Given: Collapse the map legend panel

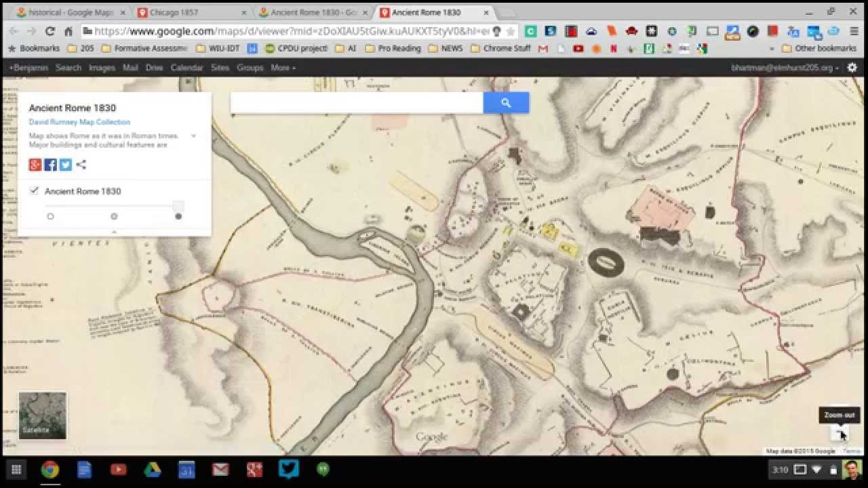Looking at the screenshot, I should click(114, 232).
